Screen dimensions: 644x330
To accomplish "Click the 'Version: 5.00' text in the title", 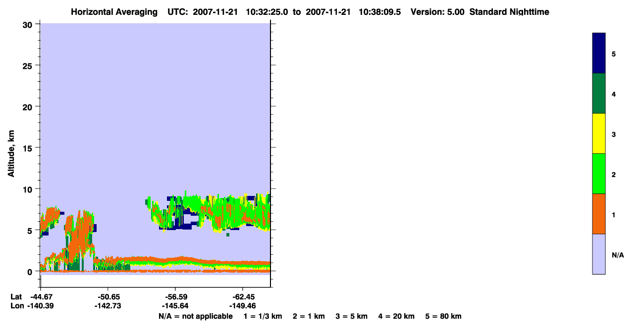I will pyautogui.click(x=437, y=12).
